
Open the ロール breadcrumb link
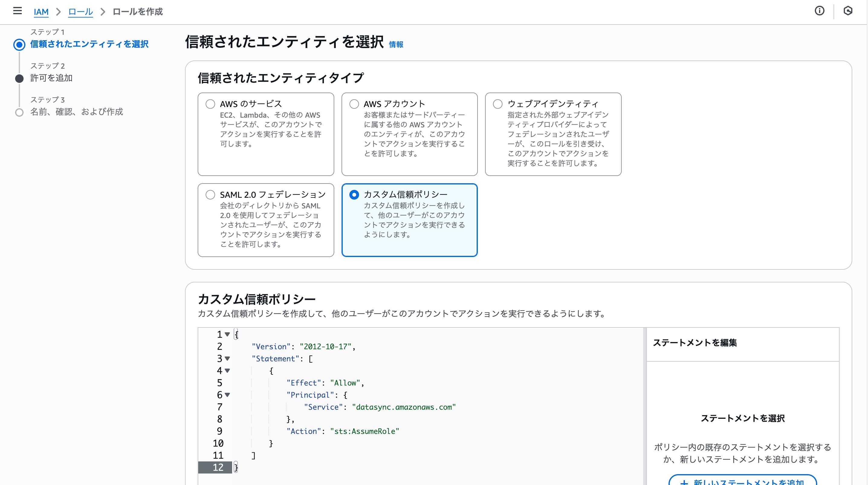(80, 12)
